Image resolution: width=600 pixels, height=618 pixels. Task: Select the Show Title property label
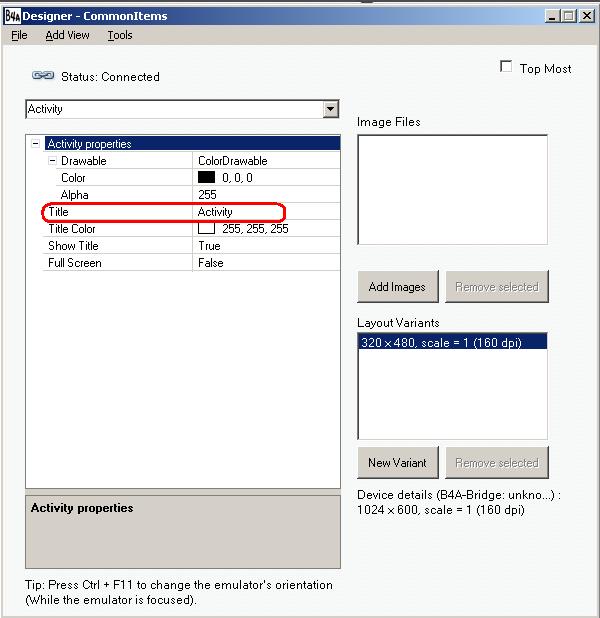73,246
